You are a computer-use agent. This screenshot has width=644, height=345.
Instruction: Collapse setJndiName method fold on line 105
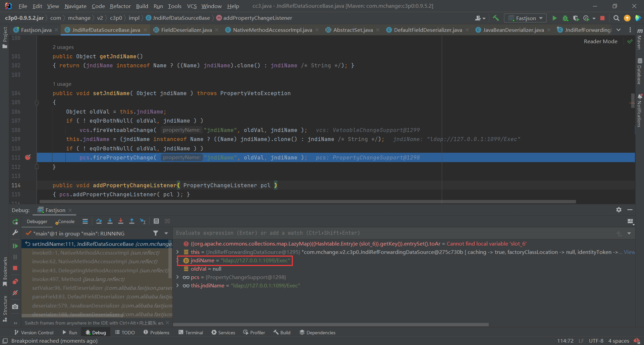tap(37, 102)
